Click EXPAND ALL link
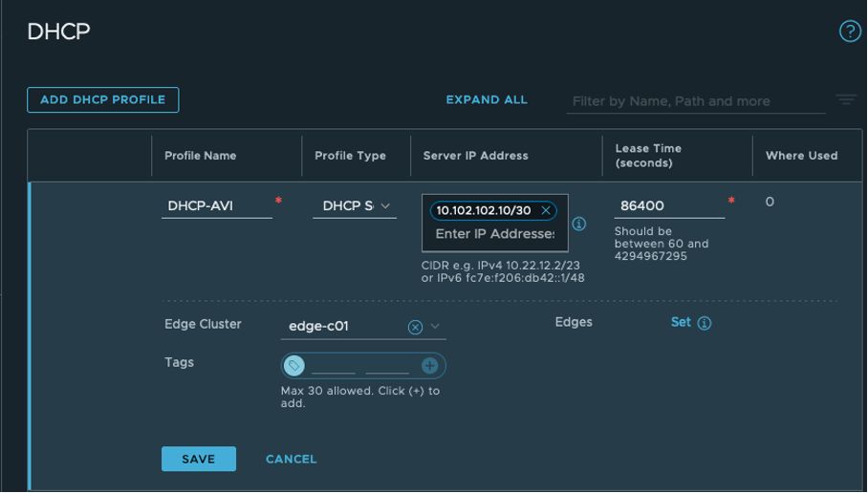Viewport: 868px width, 493px height. (487, 99)
